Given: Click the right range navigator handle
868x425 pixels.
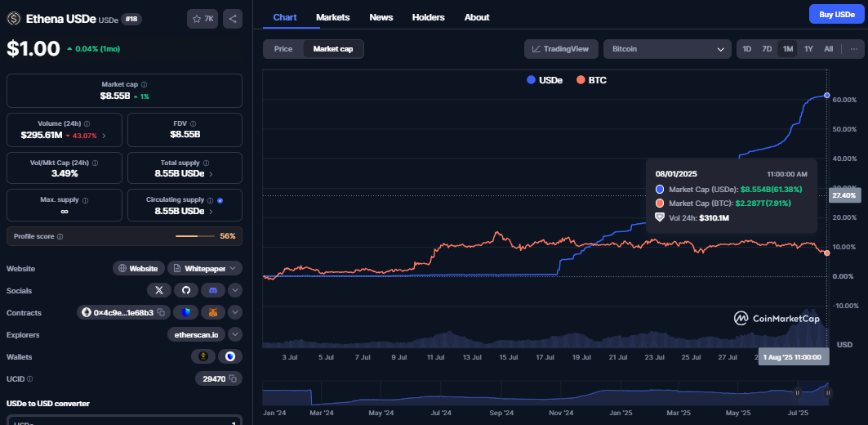Looking at the screenshot, I should pos(828,393).
